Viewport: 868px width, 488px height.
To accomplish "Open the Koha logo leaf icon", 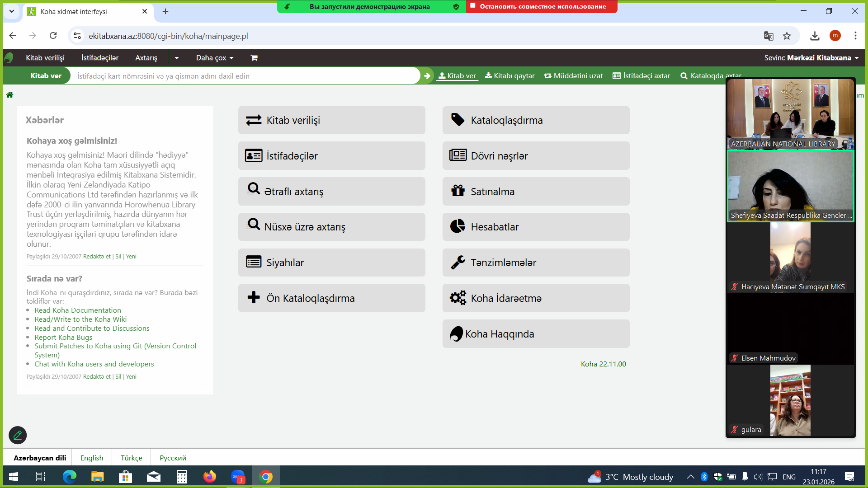I will point(9,58).
